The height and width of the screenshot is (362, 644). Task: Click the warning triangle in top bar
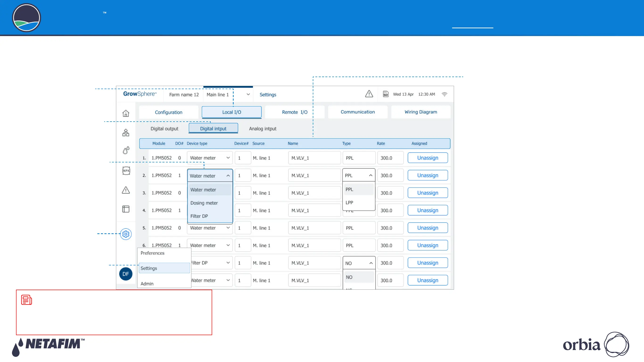click(369, 94)
